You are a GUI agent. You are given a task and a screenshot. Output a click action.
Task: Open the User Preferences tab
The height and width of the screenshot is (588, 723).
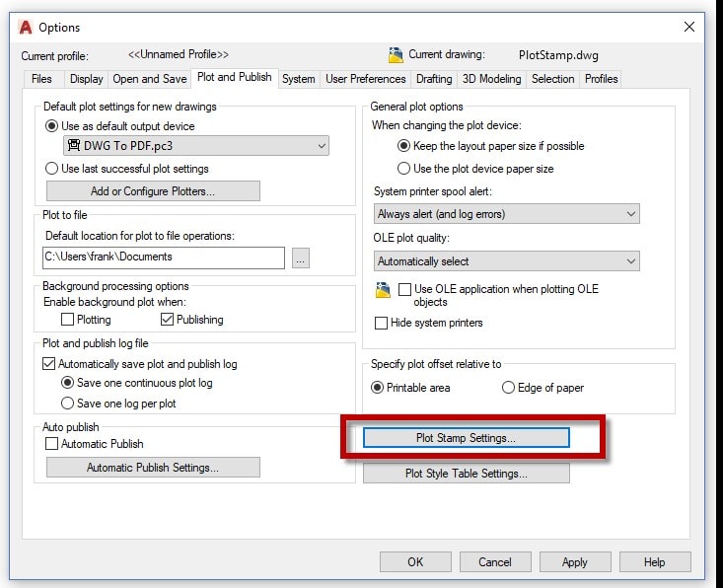pos(366,79)
